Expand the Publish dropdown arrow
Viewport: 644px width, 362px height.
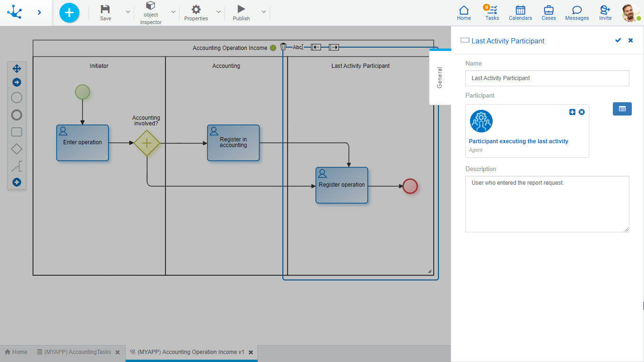pyautogui.click(x=264, y=12)
